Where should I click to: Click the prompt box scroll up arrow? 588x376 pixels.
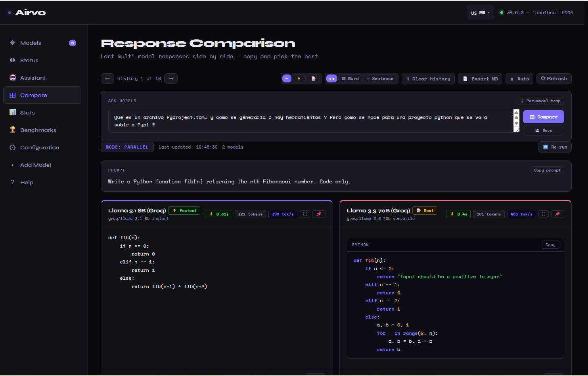516,113
